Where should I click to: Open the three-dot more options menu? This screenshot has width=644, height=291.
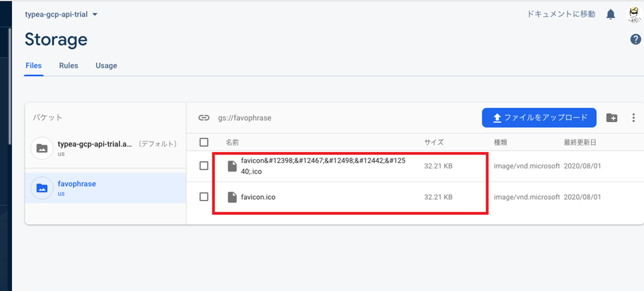pyautogui.click(x=633, y=118)
